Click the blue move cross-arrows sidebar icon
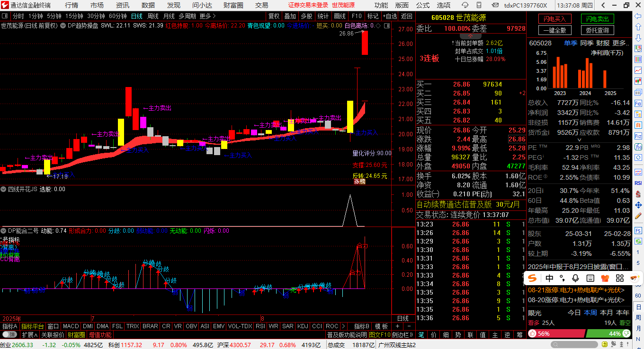The width and height of the screenshot is (644, 349). pyautogui.click(x=638, y=205)
